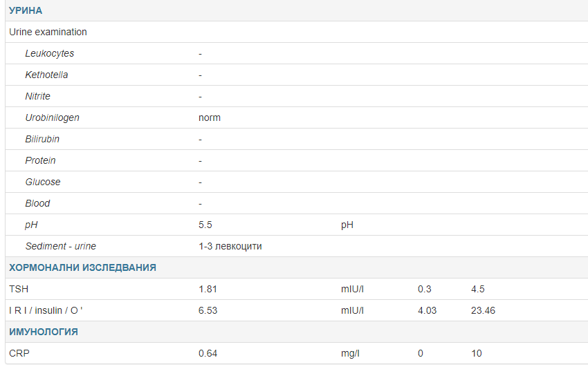The height and width of the screenshot is (387, 588).
Task: Select the Blood test label
Action: point(37,203)
